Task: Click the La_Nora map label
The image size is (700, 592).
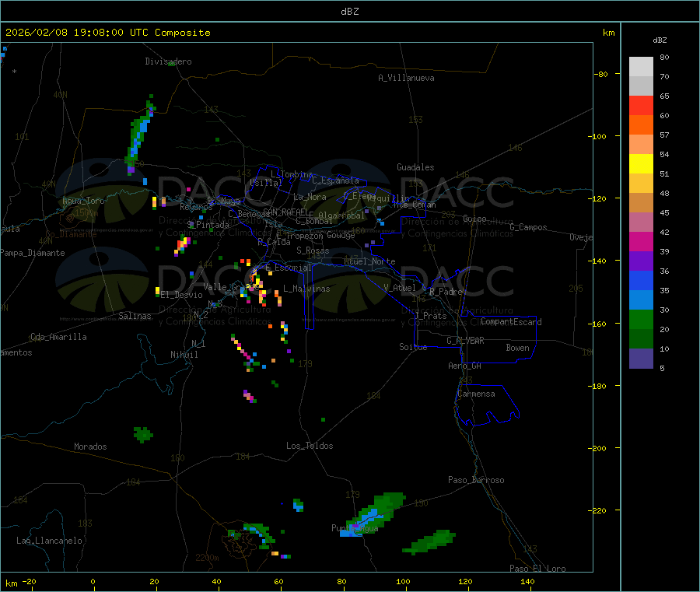Action: (x=310, y=197)
